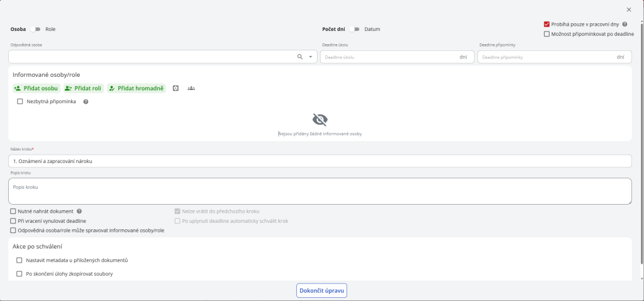This screenshot has width=644, height=301.
Task: Enable Možnost připomínkovat po deadline
Action: pos(547,34)
